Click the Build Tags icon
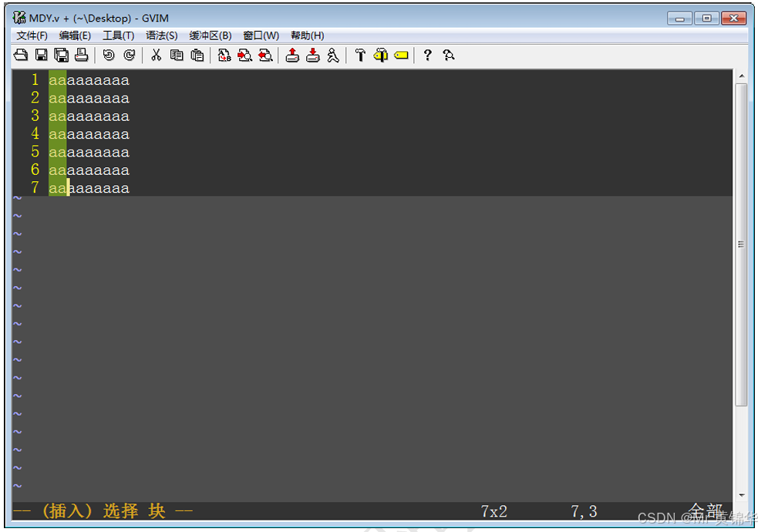Viewport: 761px width, 532px height. tap(381, 56)
